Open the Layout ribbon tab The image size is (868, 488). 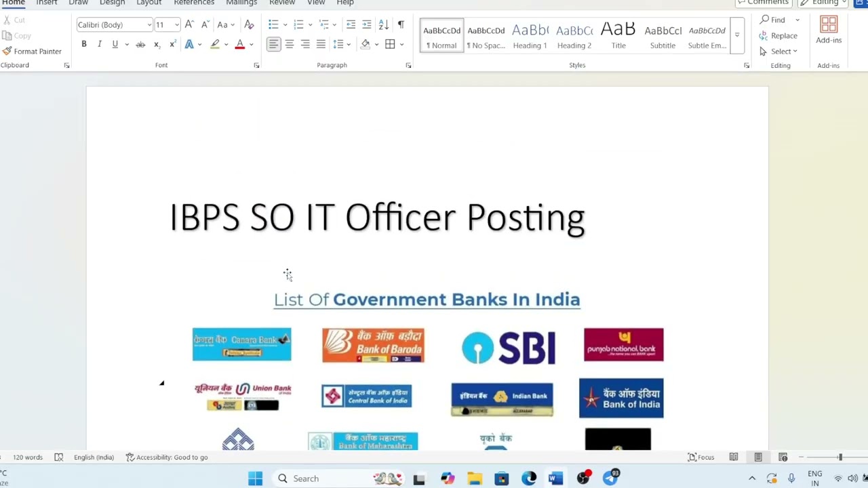click(x=149, y=3)
